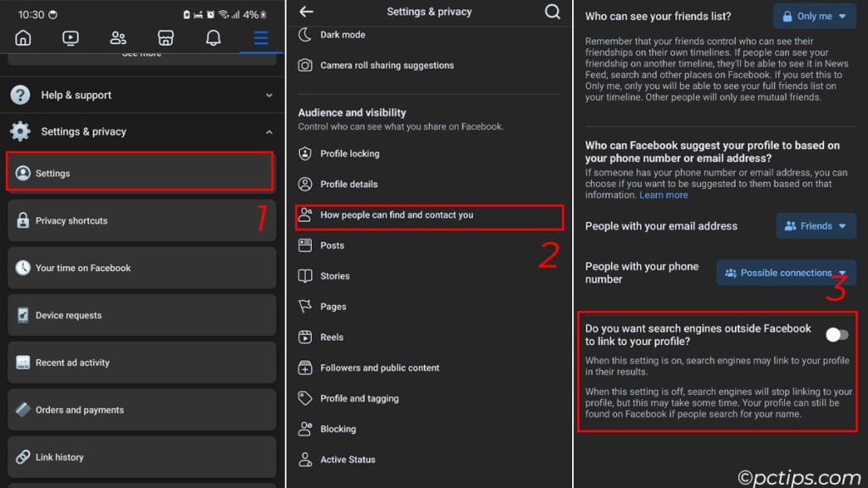Open the Home tab icon
868x488 pixels.
[23, 37]
